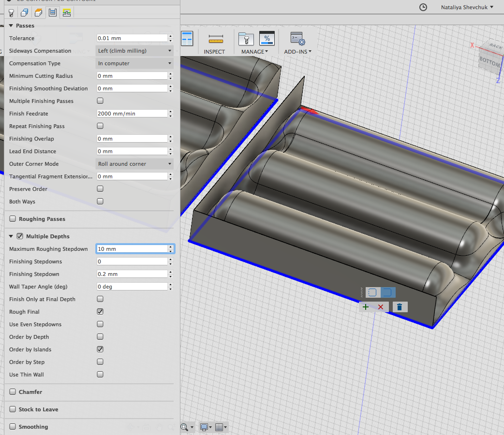Viewport: 504px width, 435px height.
Task: Switch to the Passes tab icon
Action: 53,13
